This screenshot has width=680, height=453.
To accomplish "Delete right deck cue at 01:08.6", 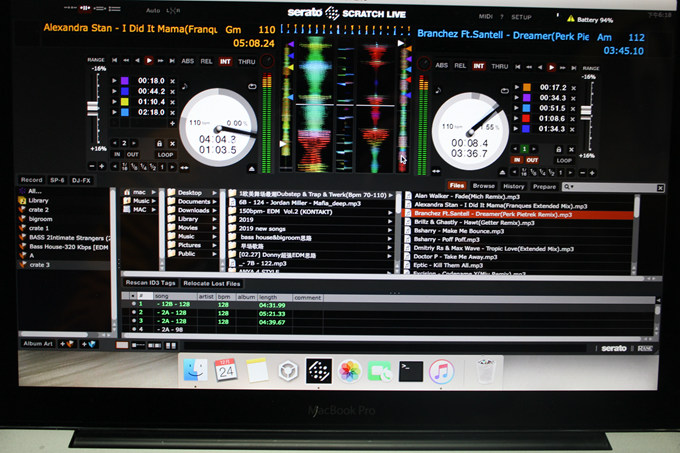I will 572,119.
